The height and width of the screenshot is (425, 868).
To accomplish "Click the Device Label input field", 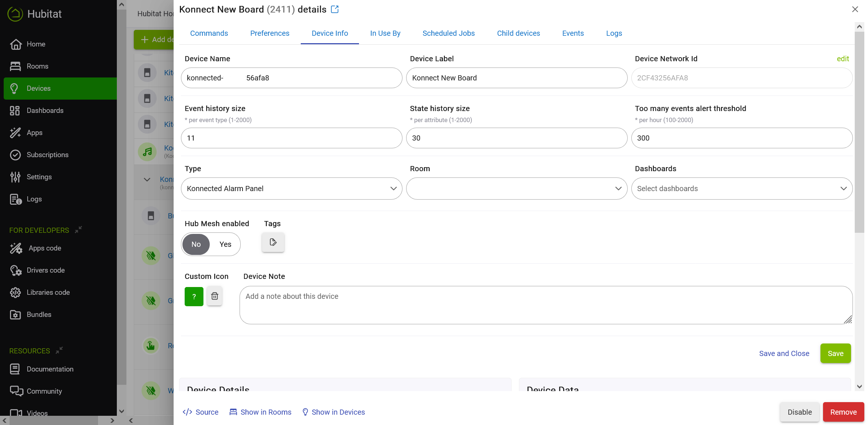I will pos(517,78).
